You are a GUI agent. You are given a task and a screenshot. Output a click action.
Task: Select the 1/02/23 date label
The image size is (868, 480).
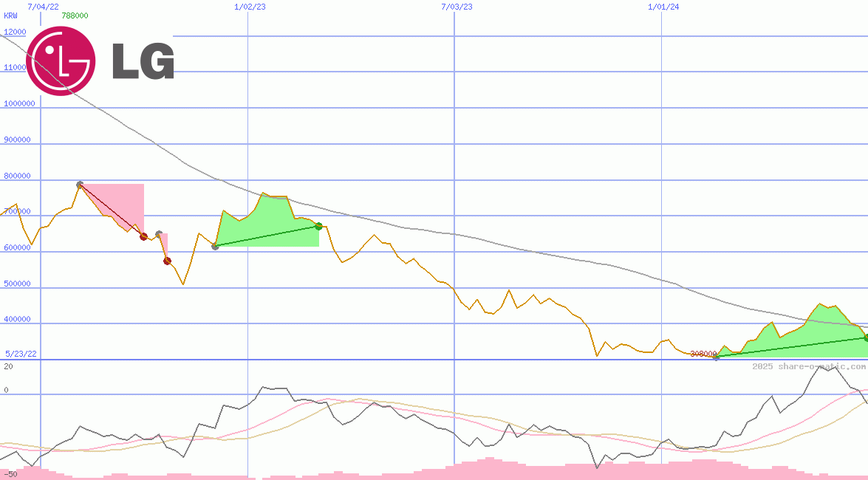(250, 7)
